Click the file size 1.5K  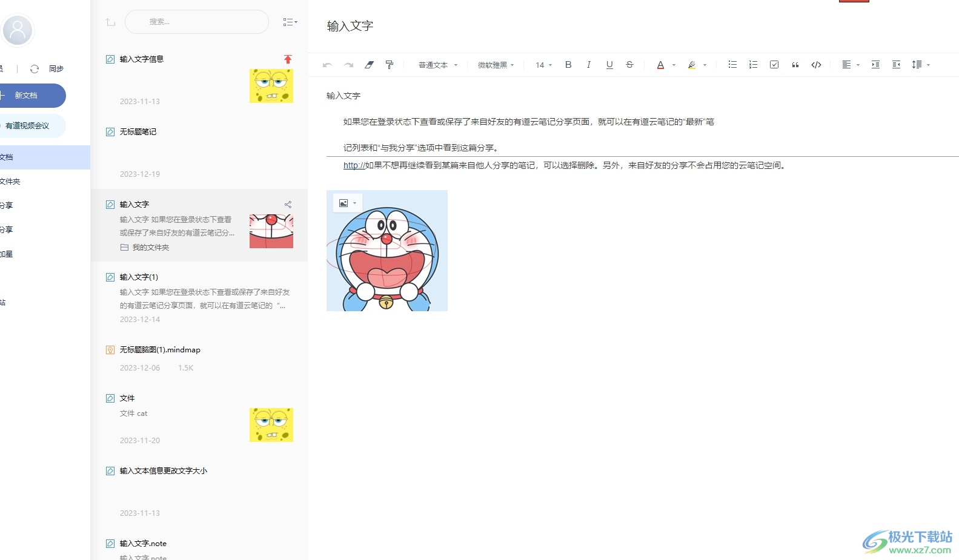pyautogui.click(x=186, y=368)
